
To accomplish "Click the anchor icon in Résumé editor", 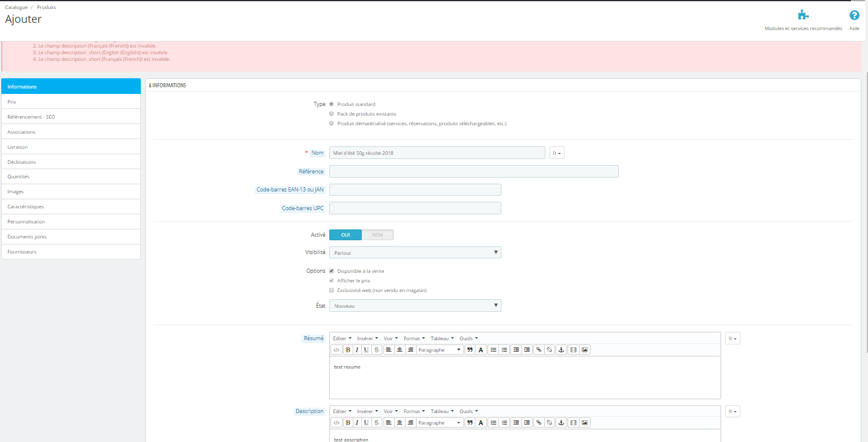I will 560,350.
